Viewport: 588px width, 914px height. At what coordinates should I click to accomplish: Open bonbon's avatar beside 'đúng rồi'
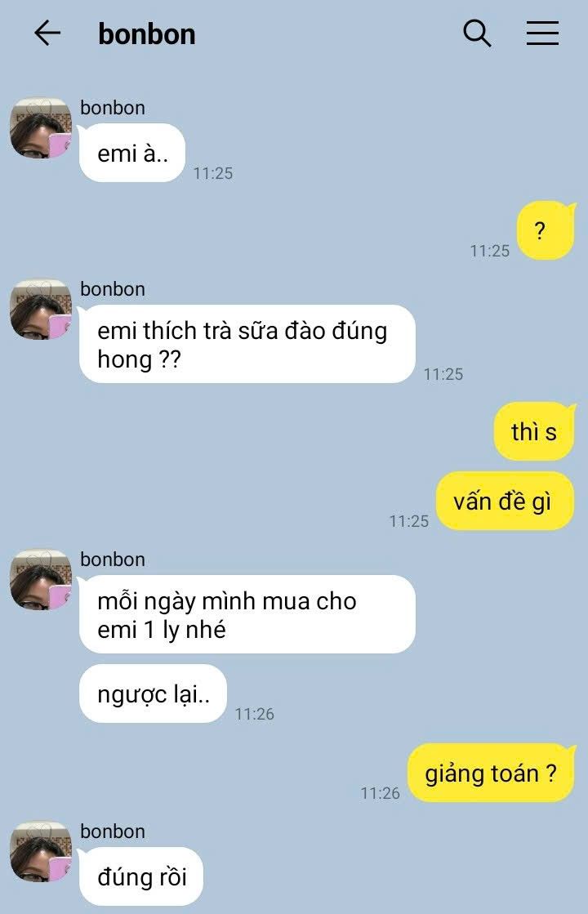(x=41, y=852)
